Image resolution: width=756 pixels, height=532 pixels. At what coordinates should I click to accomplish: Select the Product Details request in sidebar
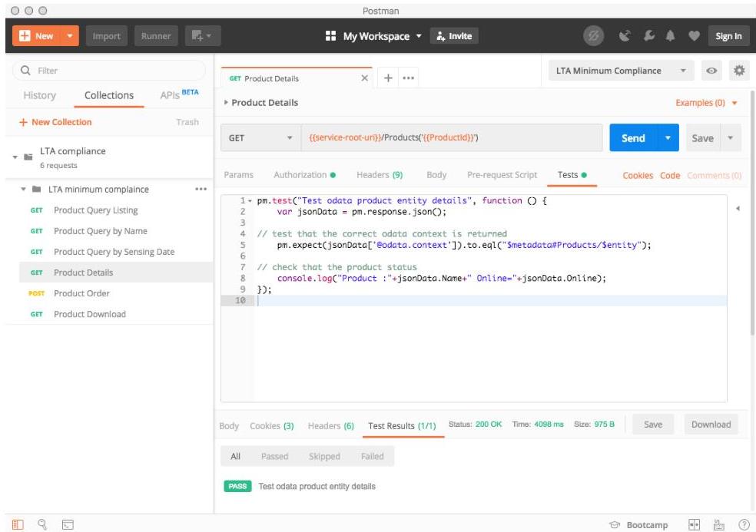coord(116,273)
